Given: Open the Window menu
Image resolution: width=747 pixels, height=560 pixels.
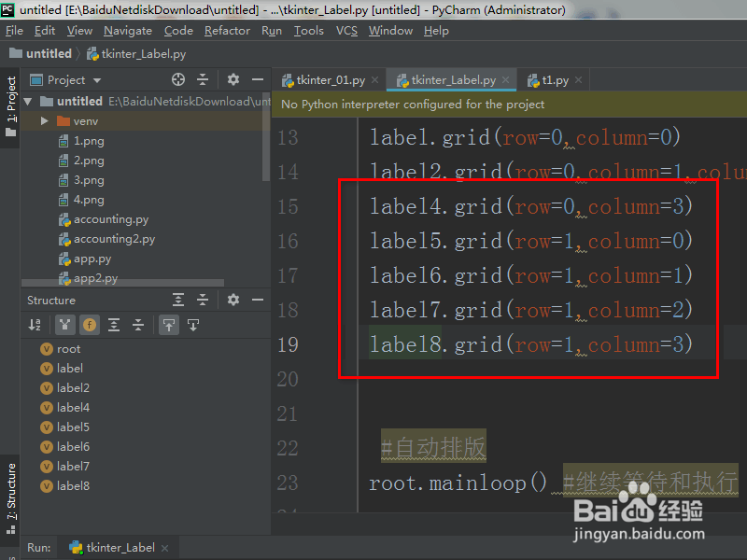Looking at the screenshot, I should point(390,31).
